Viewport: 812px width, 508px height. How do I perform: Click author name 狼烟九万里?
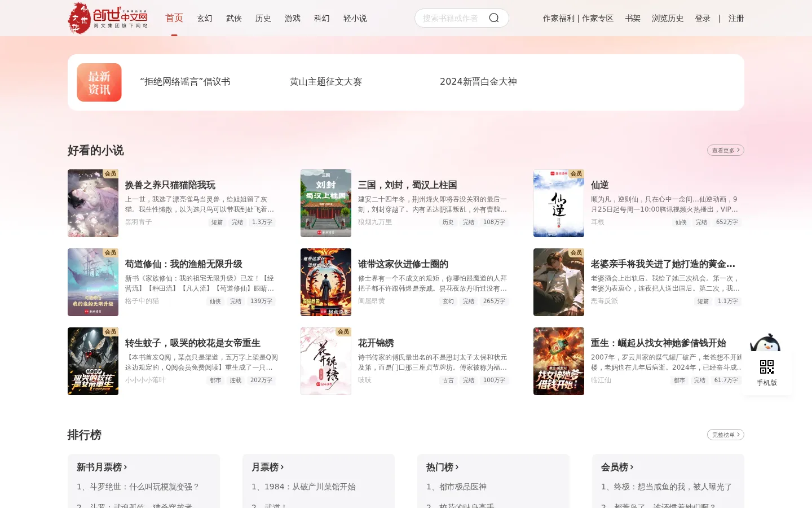pos(375,222)
